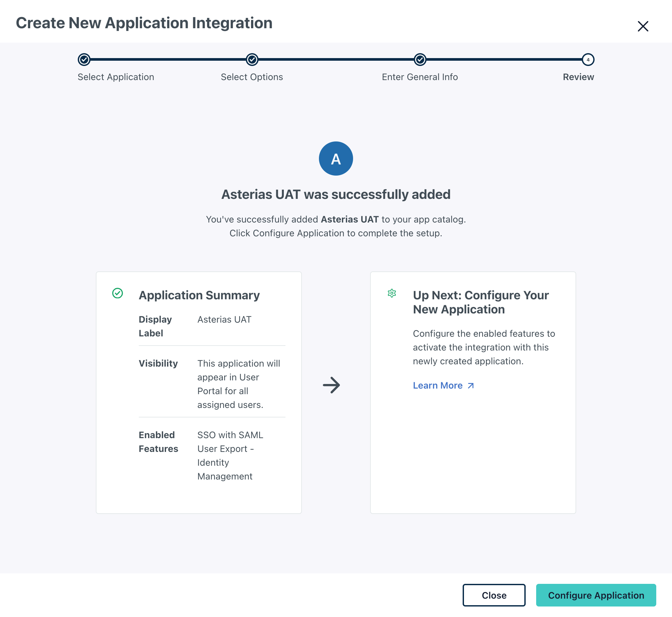Viewport: 672px width, 617px height.
Task: Click the Select Options step checkmark
Action: 252,59
